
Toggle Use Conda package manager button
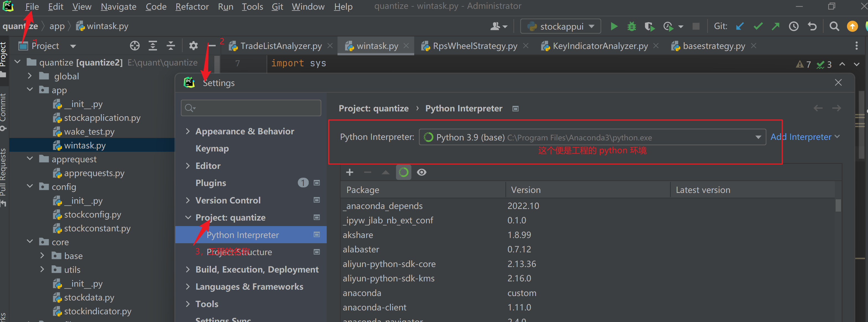pyautogui.click(x=403, y=172)
